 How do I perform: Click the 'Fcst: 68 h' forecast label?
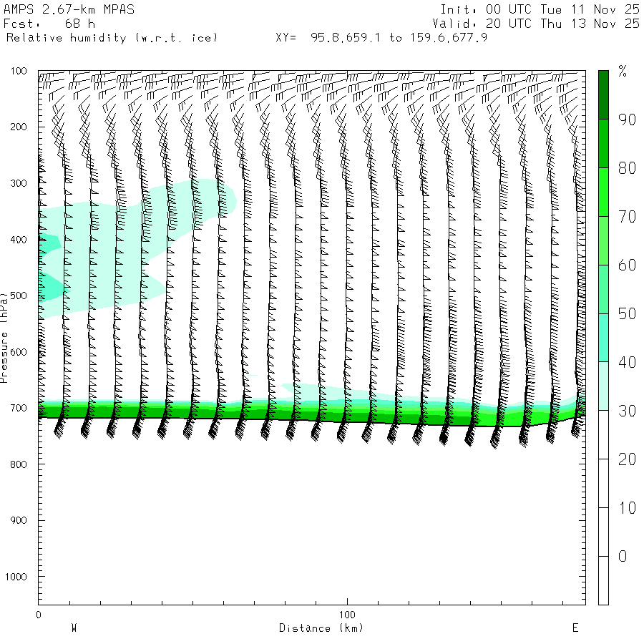(49, 24)
